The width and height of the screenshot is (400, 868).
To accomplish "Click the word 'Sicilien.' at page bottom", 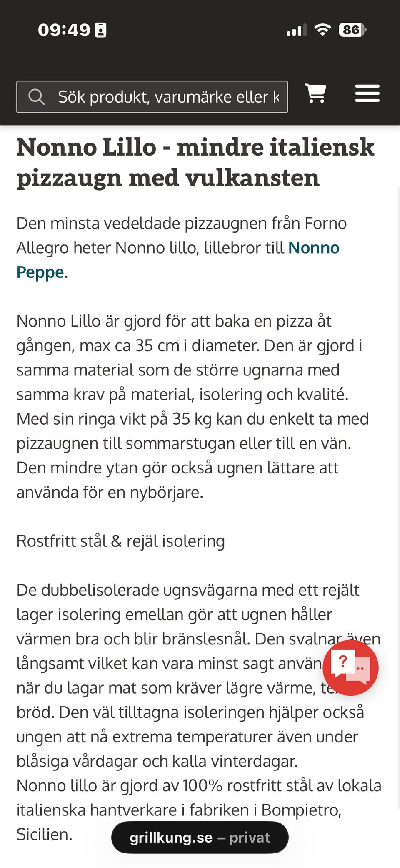I will [44, 834].
